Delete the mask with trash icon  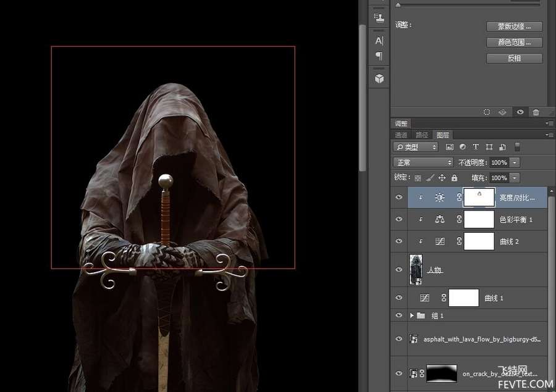point(536,112)
